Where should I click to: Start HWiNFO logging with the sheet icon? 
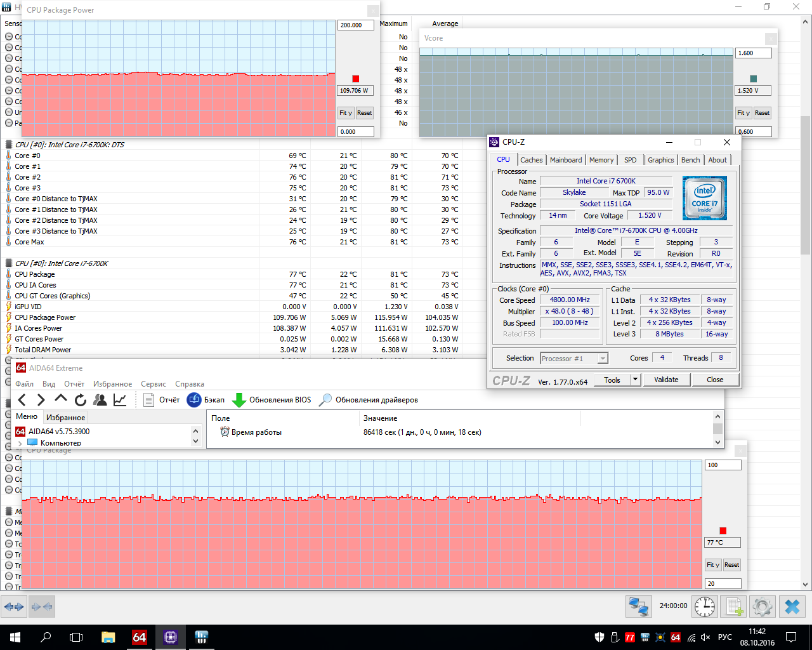click(735, 607)
